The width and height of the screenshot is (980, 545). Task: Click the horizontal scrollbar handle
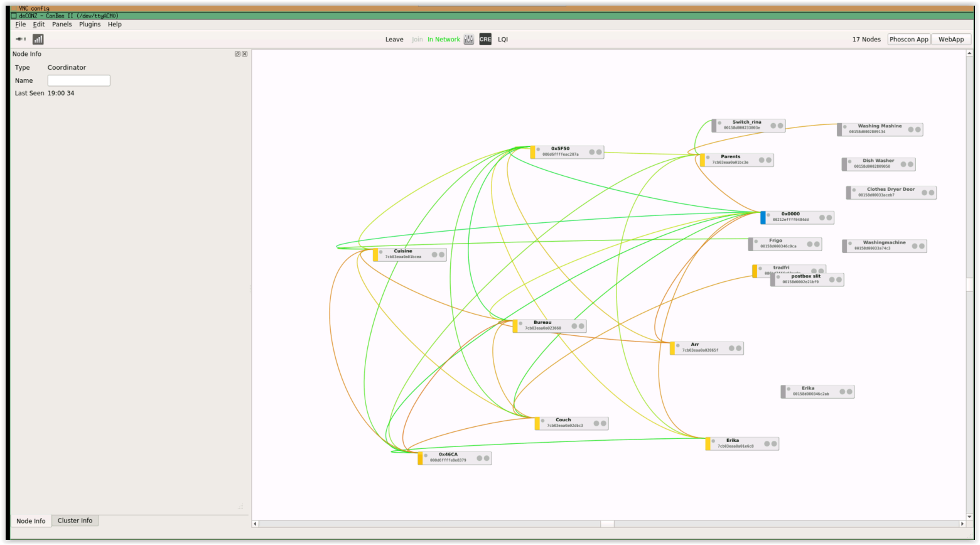607,524
